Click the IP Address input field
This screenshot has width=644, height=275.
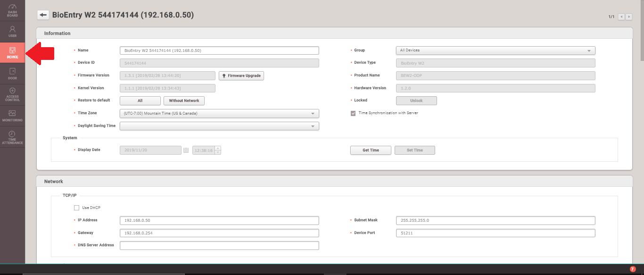[220, 220]
